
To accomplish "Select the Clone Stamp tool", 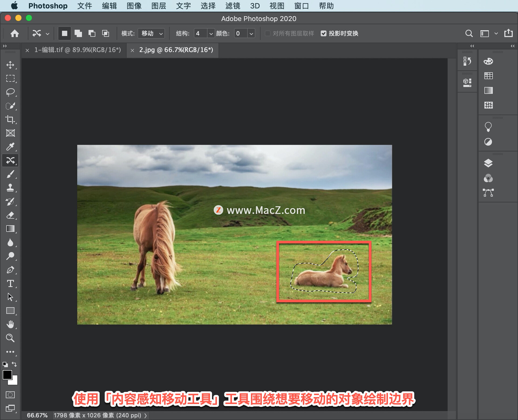I will [x=11, y=188].
